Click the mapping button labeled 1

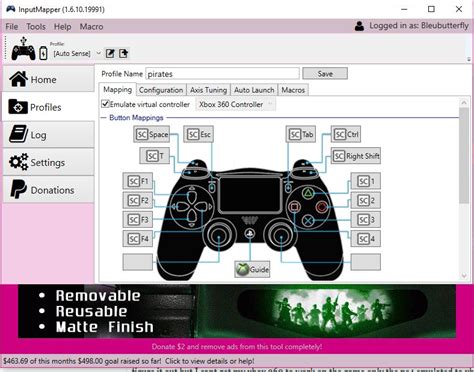click(366, 181)
